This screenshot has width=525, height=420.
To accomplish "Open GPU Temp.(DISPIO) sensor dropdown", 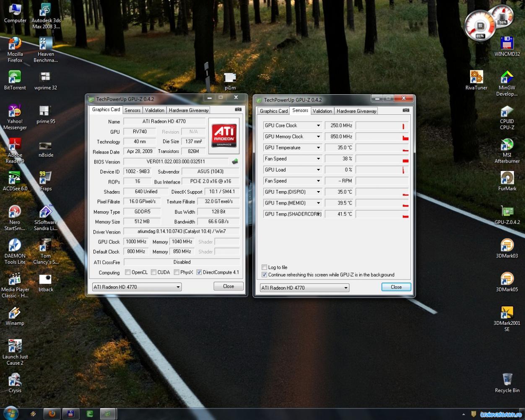I will [x=318, y=192].
